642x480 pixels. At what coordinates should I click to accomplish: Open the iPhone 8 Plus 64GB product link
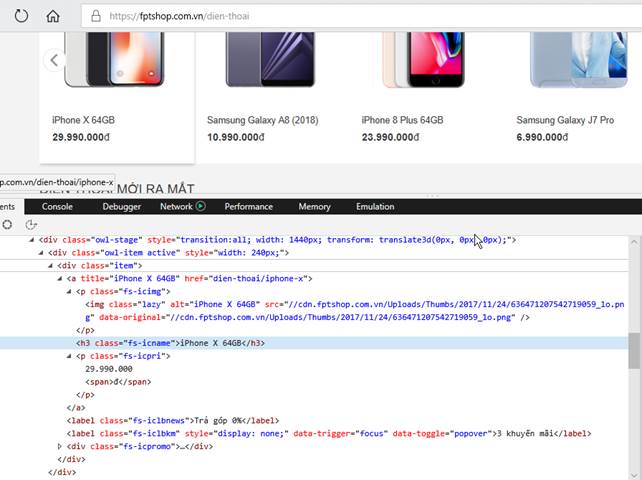(x=402, y=120)
